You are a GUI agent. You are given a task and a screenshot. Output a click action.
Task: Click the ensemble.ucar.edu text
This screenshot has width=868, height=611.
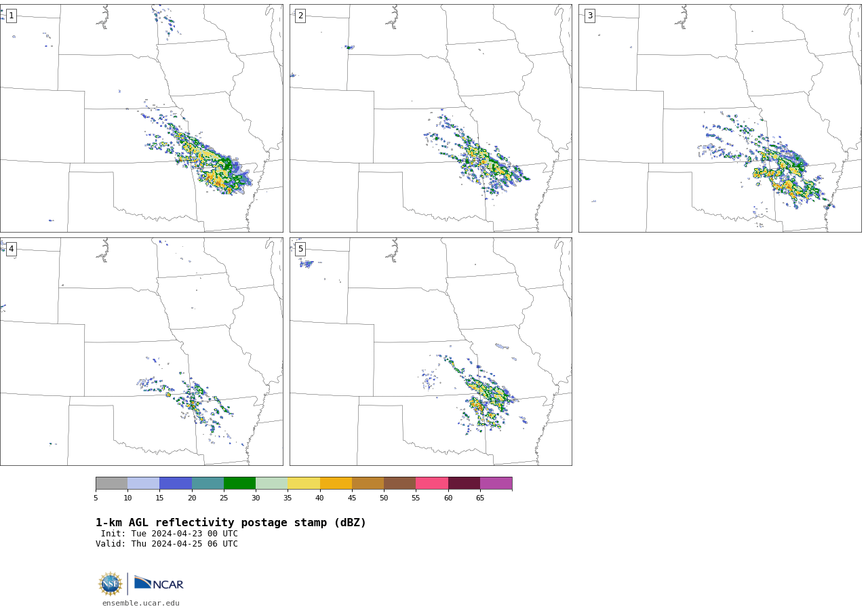coord(141,604)
